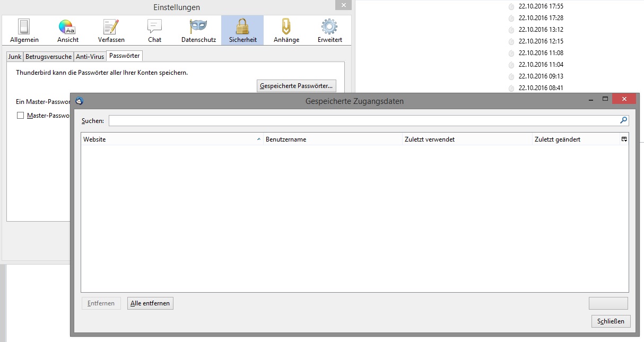
Task: Open the Allgemein settings pane
Action: pos(24,31)
